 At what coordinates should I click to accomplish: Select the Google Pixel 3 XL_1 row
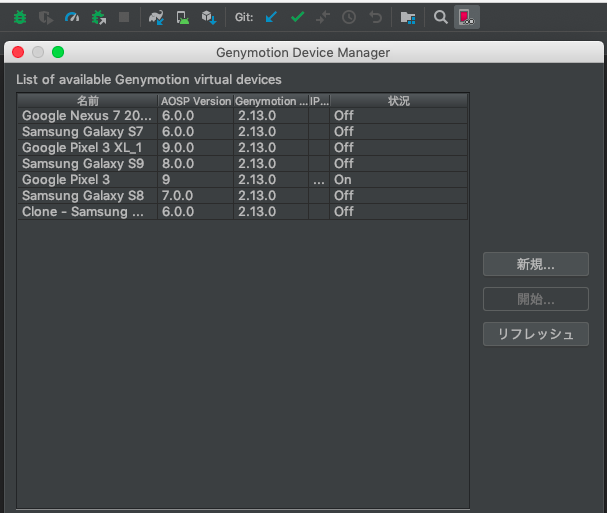click(x=242, y=148)
